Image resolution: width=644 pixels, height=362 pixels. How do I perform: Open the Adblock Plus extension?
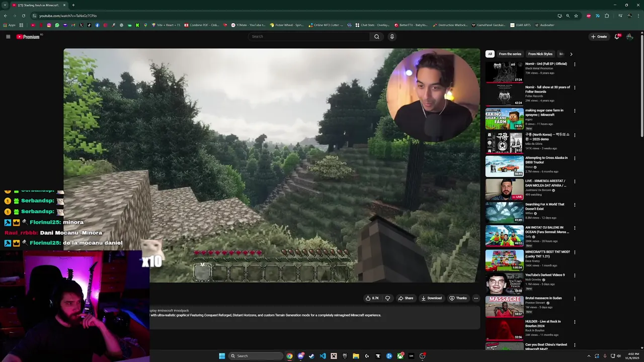coord(589,16)
